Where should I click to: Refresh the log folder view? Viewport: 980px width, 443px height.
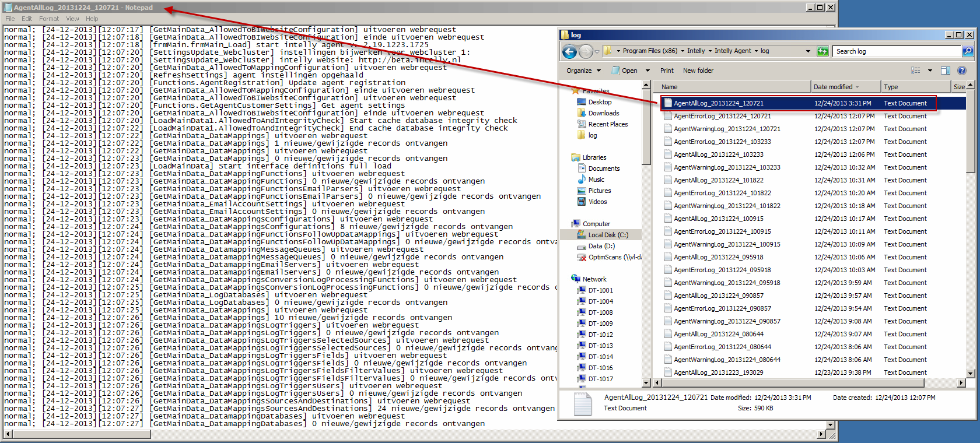click(822, 51)
